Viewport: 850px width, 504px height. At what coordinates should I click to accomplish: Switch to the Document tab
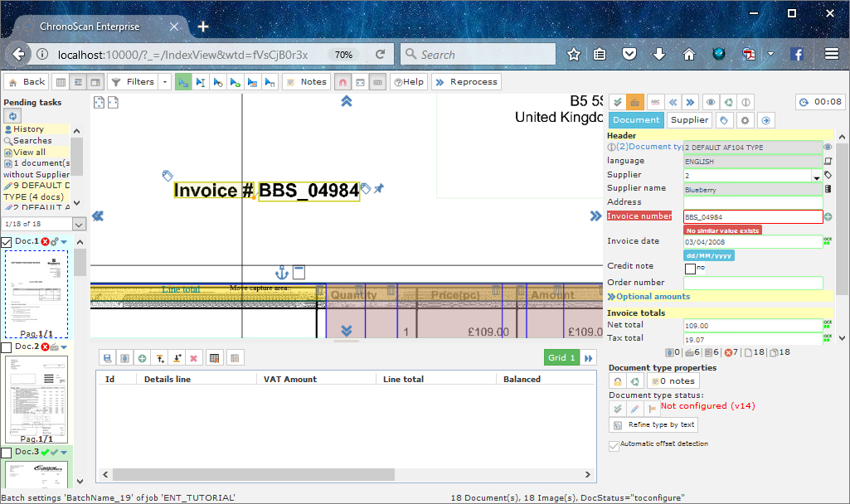(636, 120)
